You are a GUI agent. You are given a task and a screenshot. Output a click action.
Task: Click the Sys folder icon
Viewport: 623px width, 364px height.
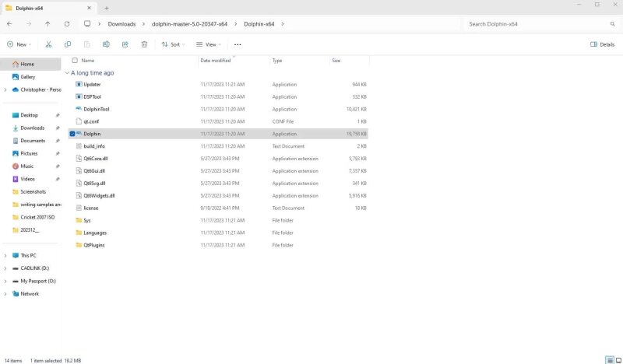[79, 220]
